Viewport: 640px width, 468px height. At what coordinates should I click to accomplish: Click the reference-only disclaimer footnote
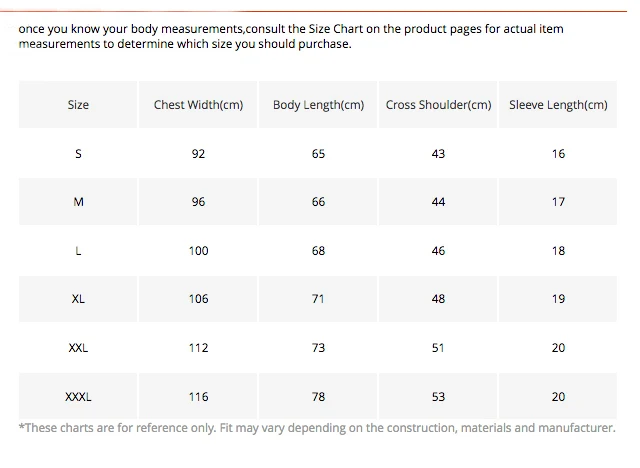click(x=317, y=428)
